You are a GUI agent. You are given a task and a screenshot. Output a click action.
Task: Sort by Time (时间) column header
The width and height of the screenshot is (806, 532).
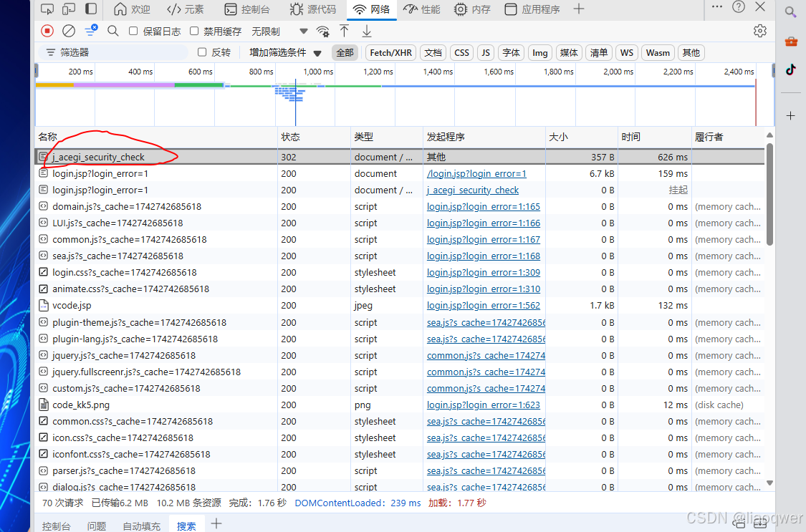click(654, 137)
